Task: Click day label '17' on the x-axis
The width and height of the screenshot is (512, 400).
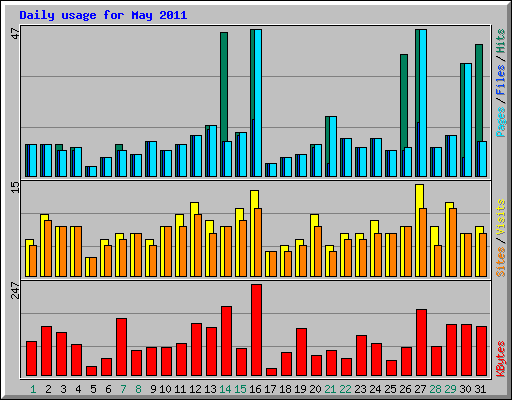Action: pyautogui.click(x=270, y=389)
